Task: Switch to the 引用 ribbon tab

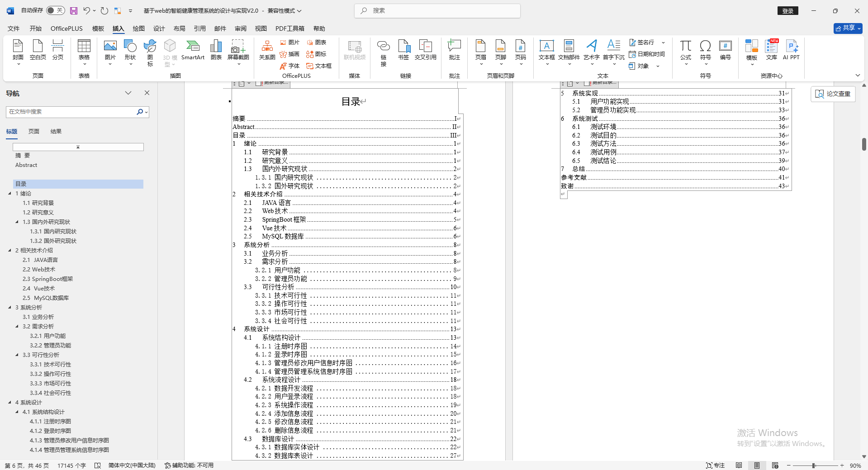Action: pos(199,28)
